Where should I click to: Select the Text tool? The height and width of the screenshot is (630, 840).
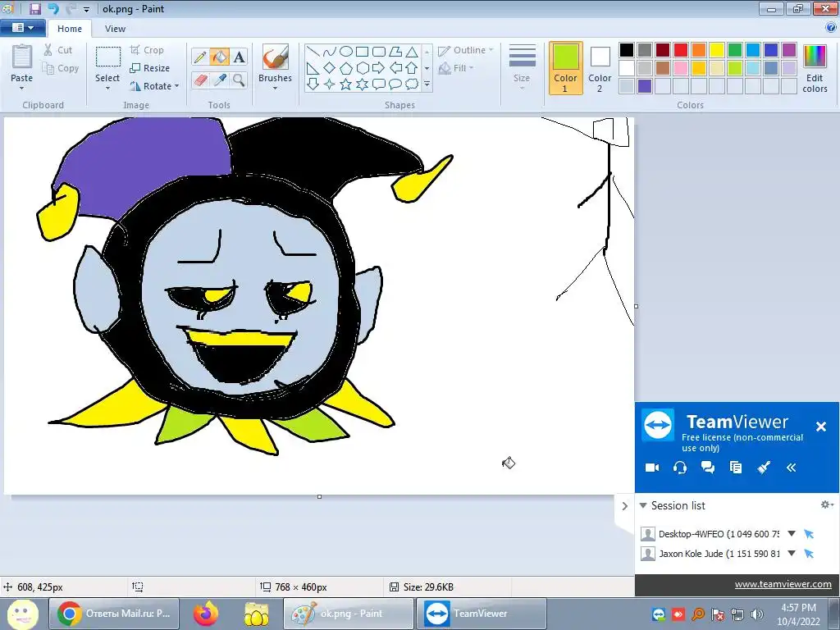(239, 57)
